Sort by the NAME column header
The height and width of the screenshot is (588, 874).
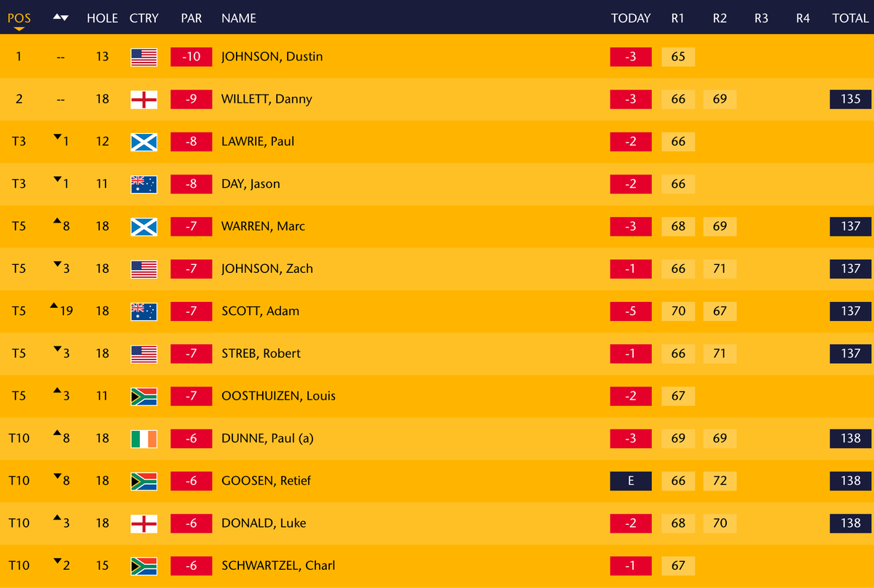[239, 18]
